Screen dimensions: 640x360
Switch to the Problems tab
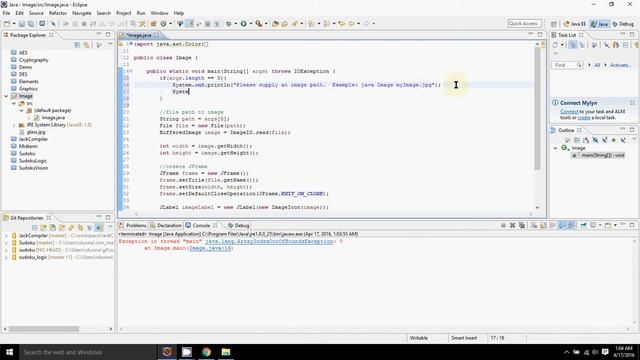[133, 225]
